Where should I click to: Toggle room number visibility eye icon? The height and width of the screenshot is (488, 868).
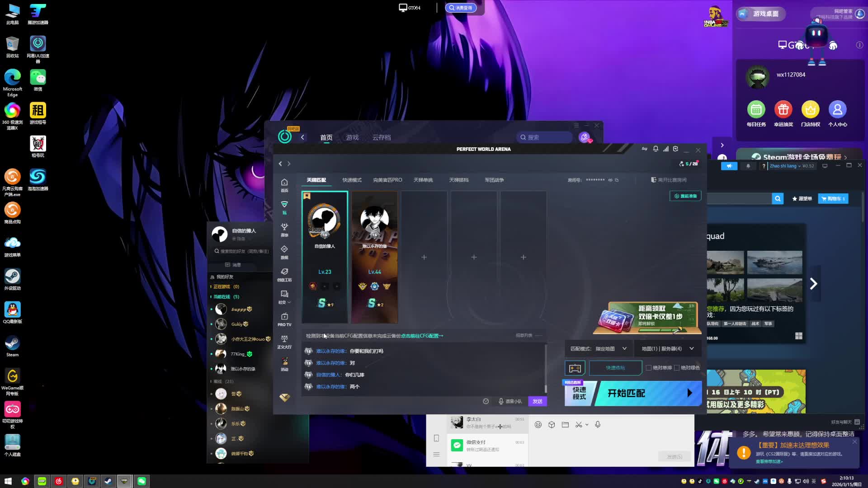(610, 180)
